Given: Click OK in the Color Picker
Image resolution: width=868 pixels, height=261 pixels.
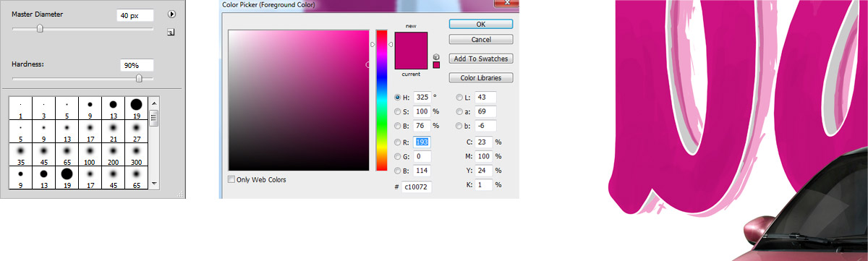Looking at the screenshot, I should [x=481, y=24].
